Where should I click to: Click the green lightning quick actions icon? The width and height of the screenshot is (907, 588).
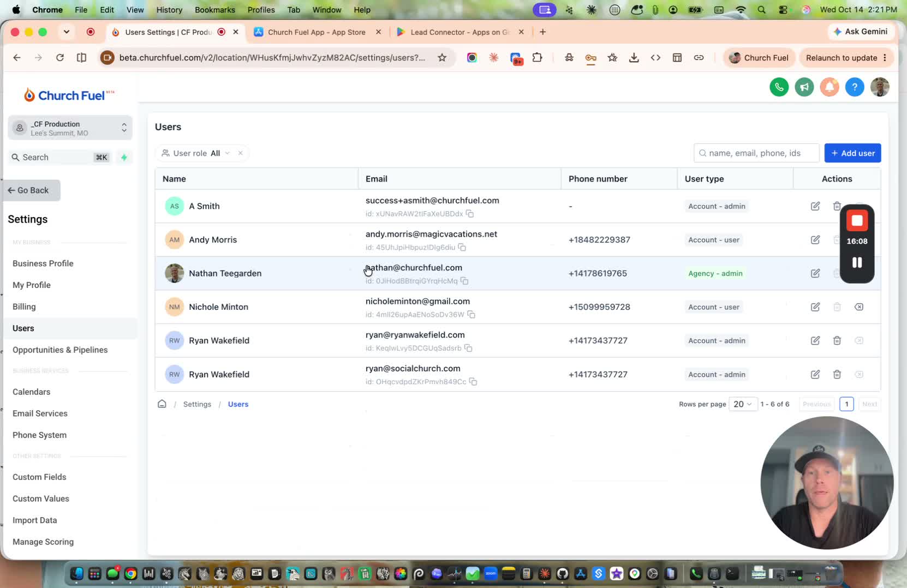click(124, 157)
